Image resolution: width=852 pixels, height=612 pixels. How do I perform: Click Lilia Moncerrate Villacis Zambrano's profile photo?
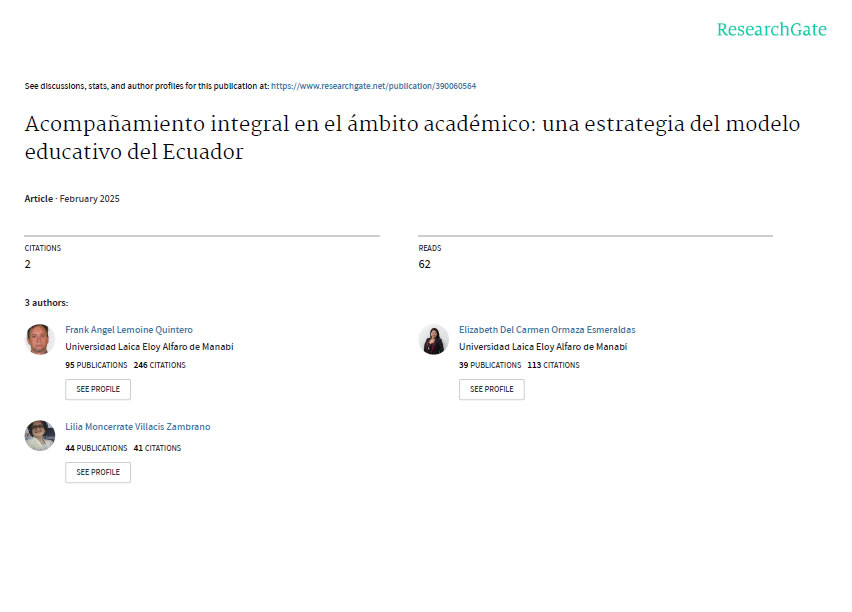tap(40, 435)
